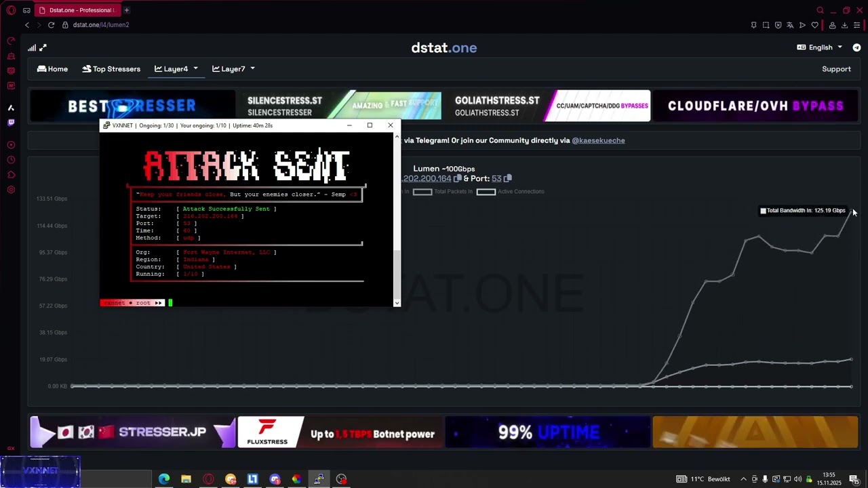Open the Opera sidebar history clock
The width and height of the screenshot is (868, 488).
point(11,160)
